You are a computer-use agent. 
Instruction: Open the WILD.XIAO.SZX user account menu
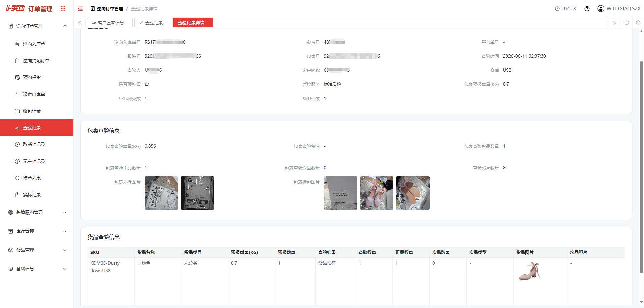click(619, 9)
